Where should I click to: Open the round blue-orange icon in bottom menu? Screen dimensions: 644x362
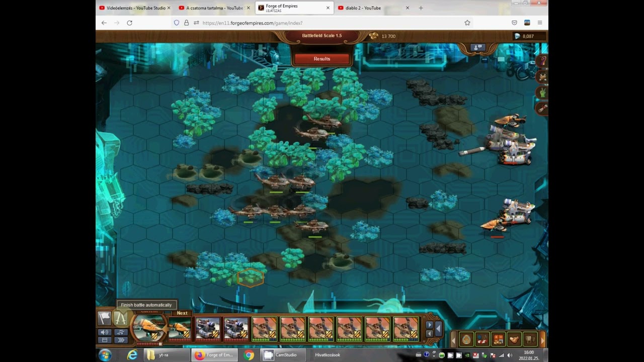pyautogui.click(x=466, y=339)
